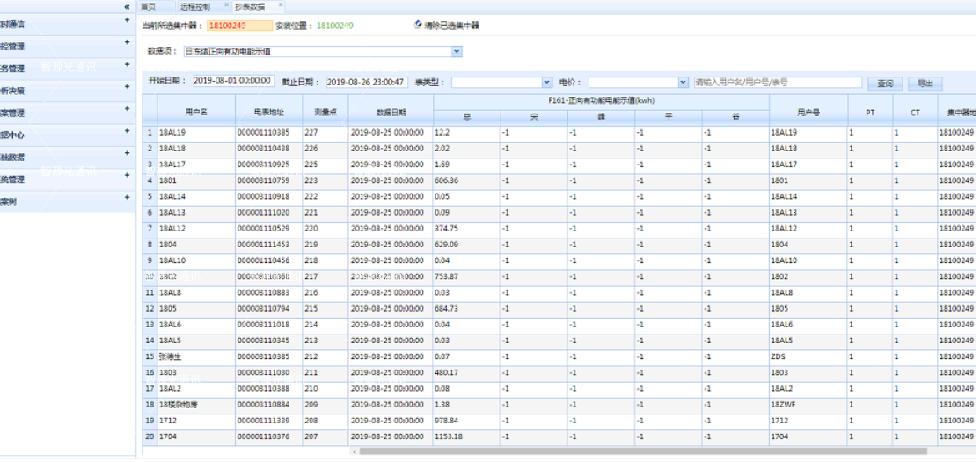
Task: Click measurement point 227 cell
Action: pos(325,133)
